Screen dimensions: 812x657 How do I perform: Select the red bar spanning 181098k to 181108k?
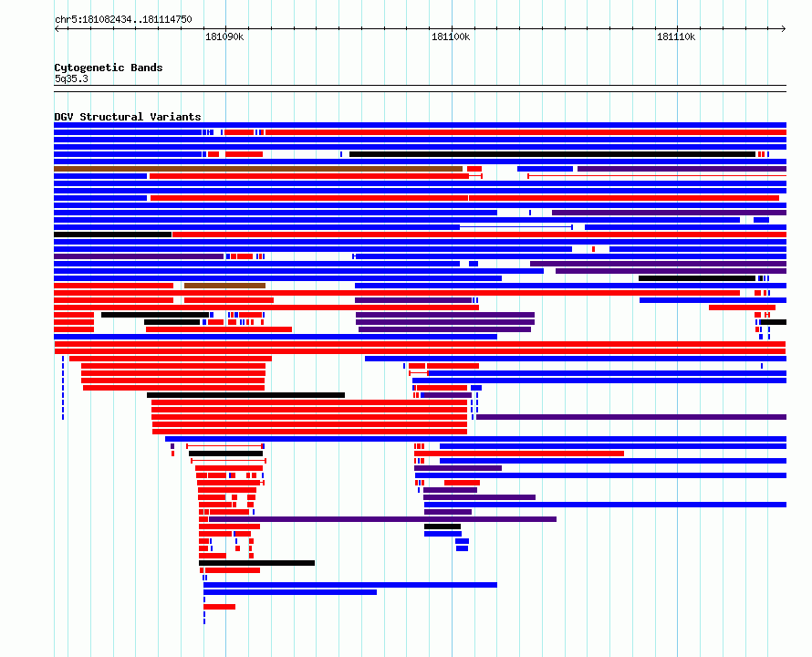click(x=519, y=454)
